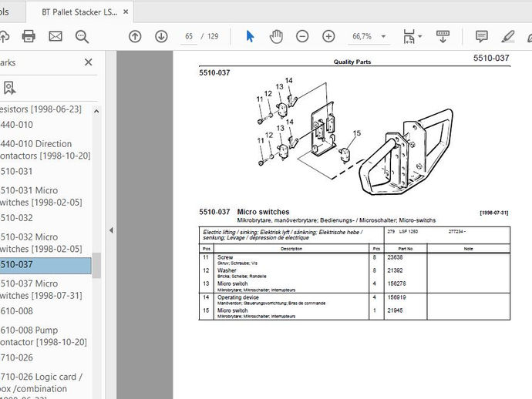Image resolution: width=532 pixels, height=399 pixels.
Task: Zoom in with the plus circle
Action: 328,36
